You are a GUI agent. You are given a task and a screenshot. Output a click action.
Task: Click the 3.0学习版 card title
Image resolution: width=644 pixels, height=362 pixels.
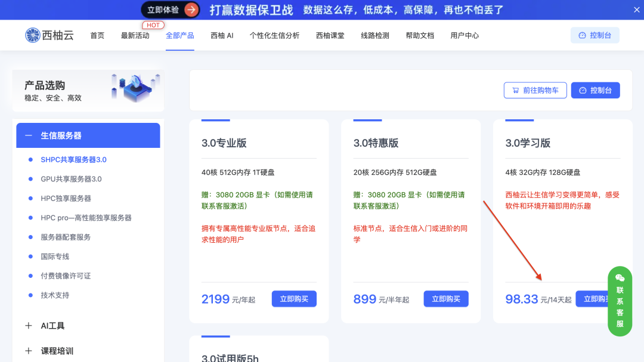(528, 143)
